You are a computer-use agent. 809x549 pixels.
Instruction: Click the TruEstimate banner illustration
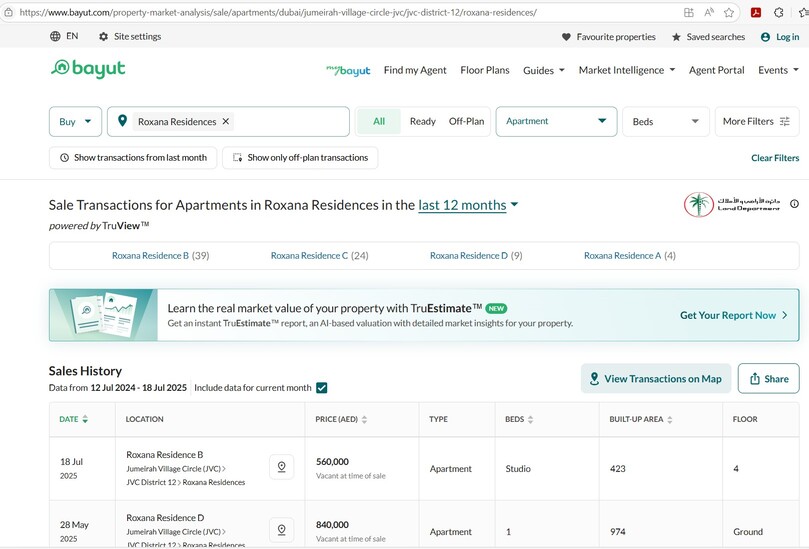point(104,315)
